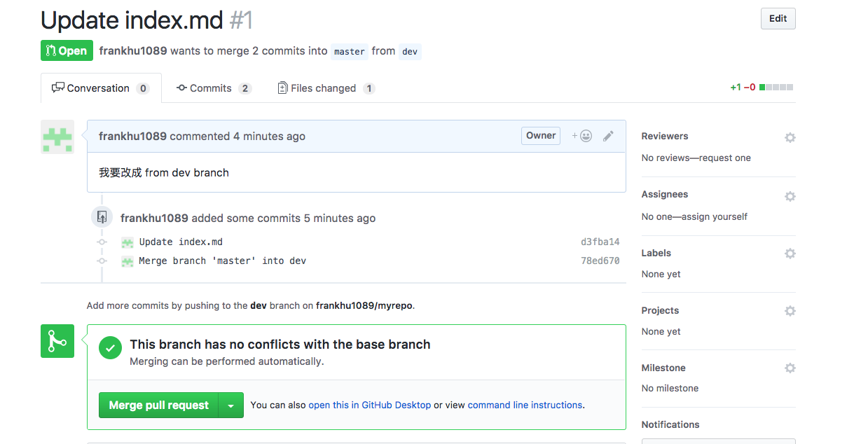Click the 'No reviews—request one' text
This screenshot has height=444, width=868.
[696, 158]
